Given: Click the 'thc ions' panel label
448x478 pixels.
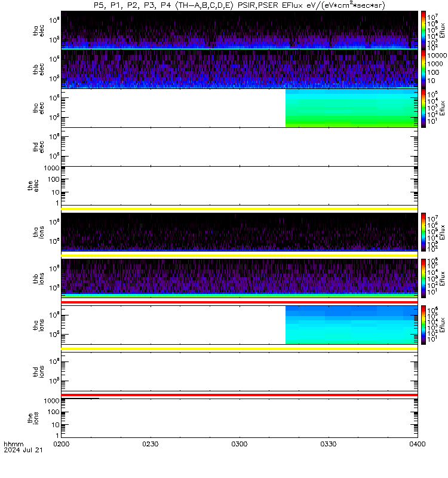Looking at the screenshot, I should pos(38,325).
